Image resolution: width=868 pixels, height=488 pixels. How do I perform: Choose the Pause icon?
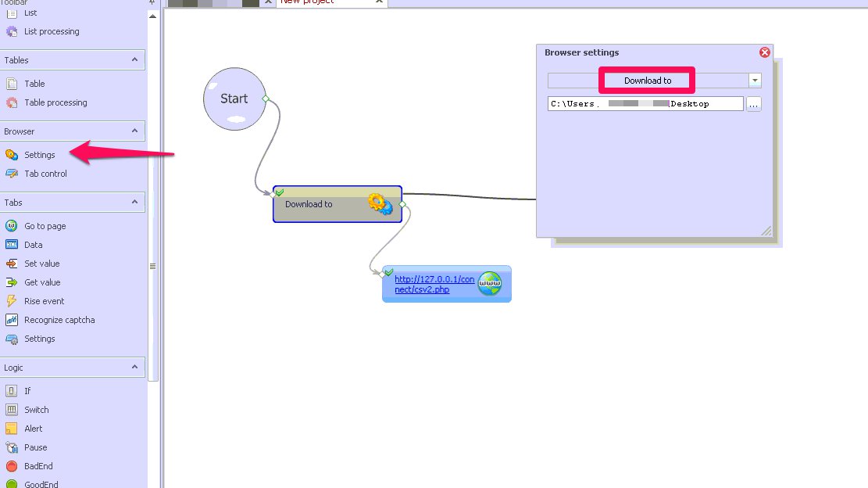click(x=12, y=447)
